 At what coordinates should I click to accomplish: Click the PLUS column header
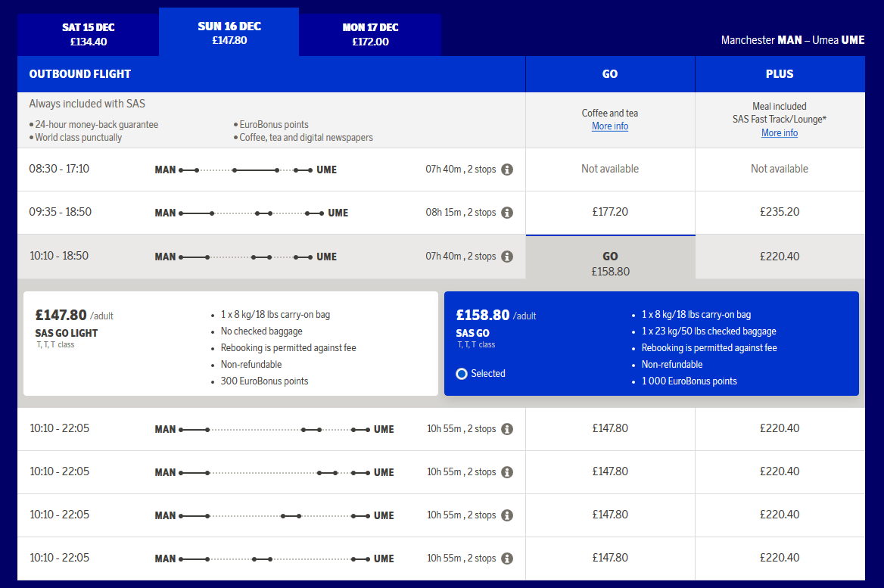(780, 74)
